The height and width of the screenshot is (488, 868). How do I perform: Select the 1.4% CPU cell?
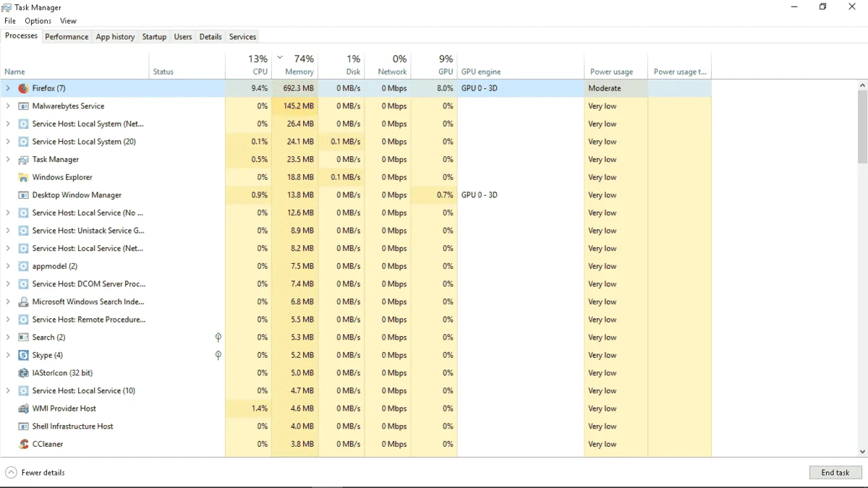tap(248, 408)
